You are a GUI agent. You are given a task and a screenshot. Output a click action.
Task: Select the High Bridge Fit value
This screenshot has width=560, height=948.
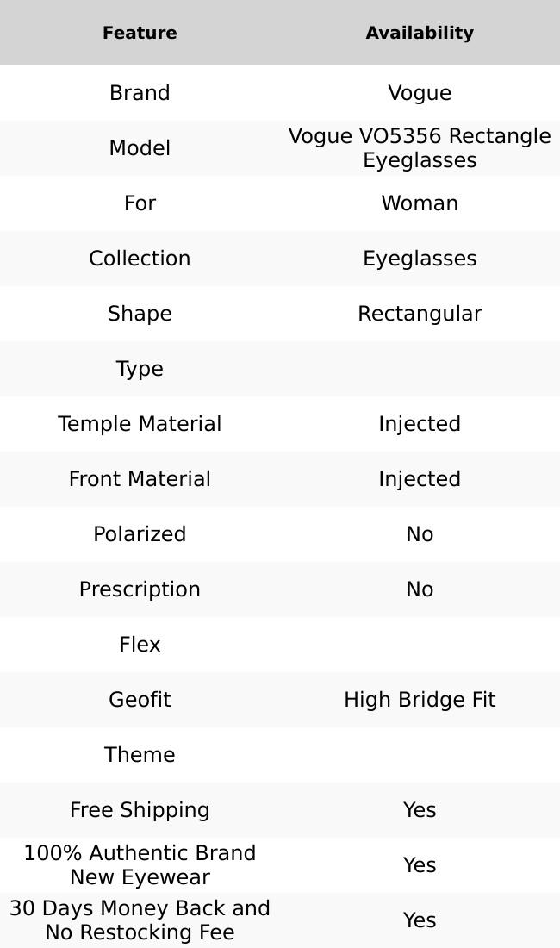coord(420,700)
